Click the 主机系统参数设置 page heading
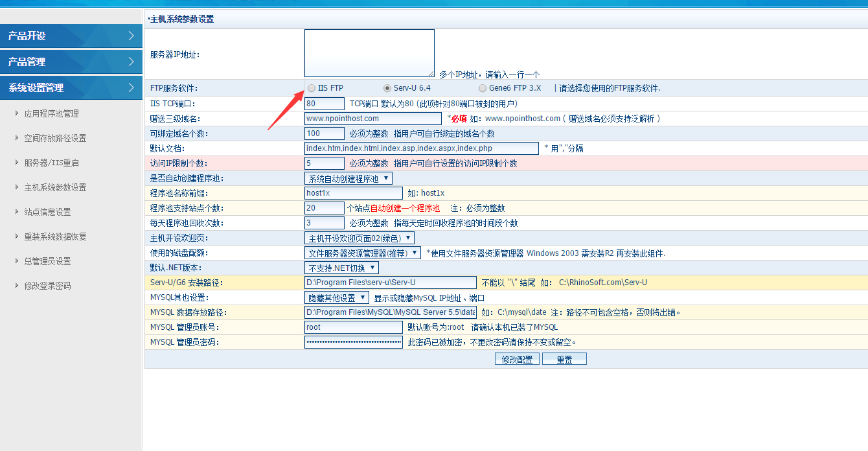Image resolution: width=868 pixels, height=451 pixels. pyautogui.click(x=182, y=19)
